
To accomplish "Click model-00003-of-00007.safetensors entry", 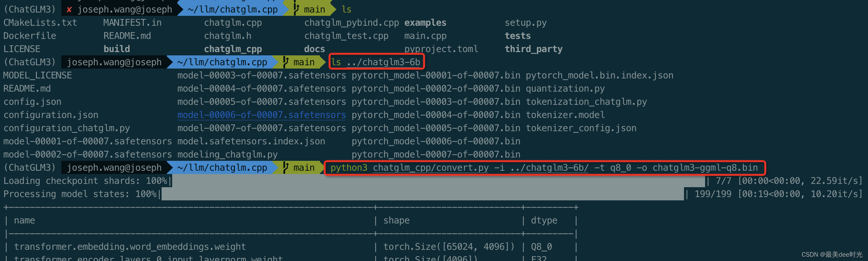I will coord(262,75).
